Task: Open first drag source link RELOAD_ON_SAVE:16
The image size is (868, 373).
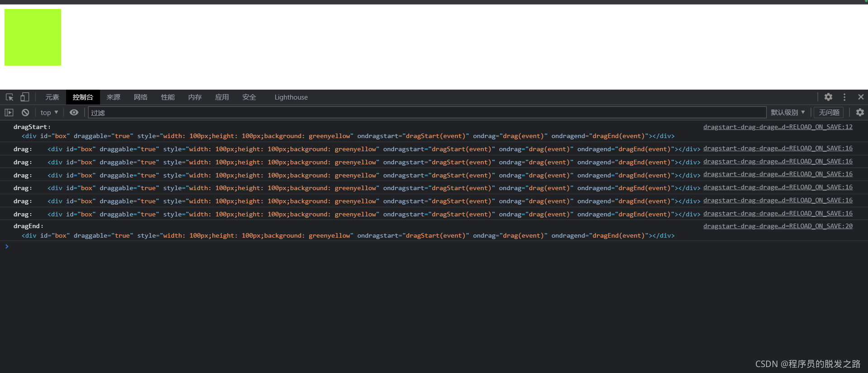Action: 778,148
